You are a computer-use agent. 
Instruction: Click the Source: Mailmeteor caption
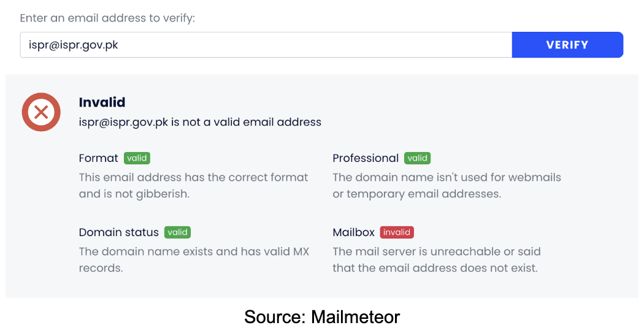click(x=322, y=317)
